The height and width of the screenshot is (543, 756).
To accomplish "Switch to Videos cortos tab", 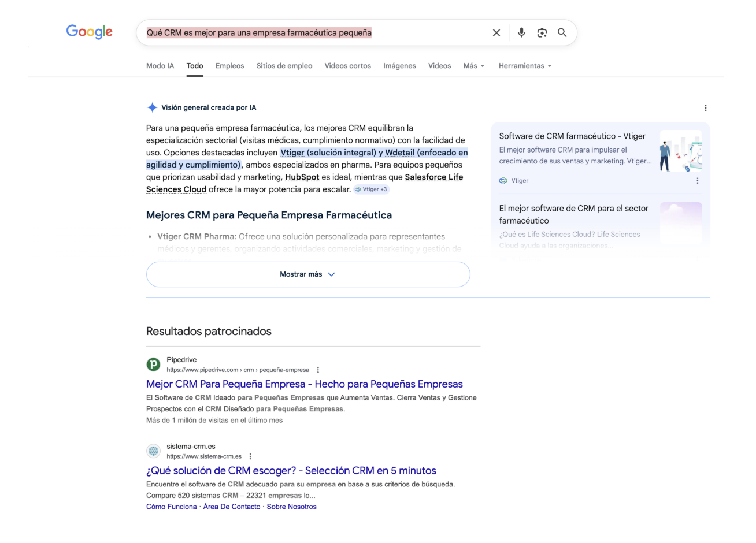I will [x=348, y=66].
